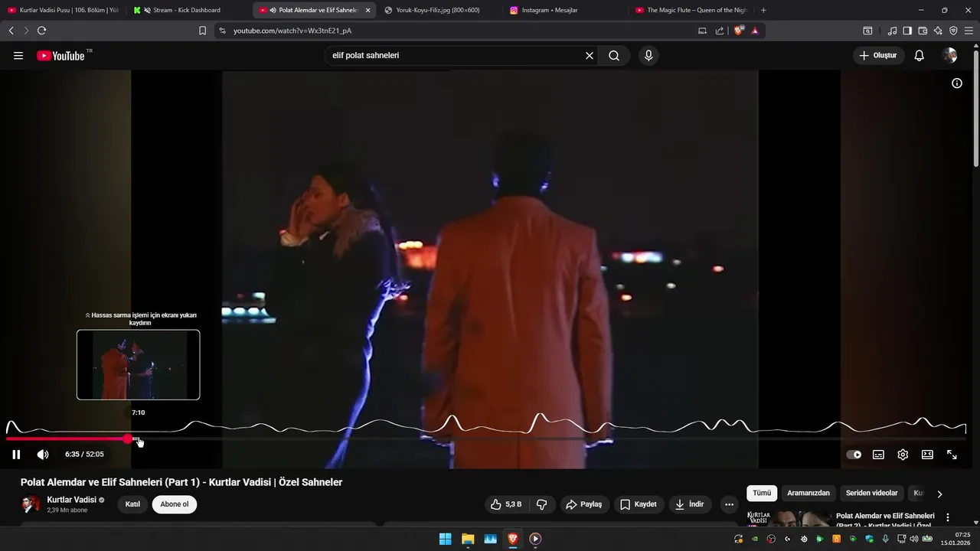The height and width of the screenshot is (551, 980).
Task: Switch to Kurtlar Vadisi Pusu tab
Action: (63, 10)
